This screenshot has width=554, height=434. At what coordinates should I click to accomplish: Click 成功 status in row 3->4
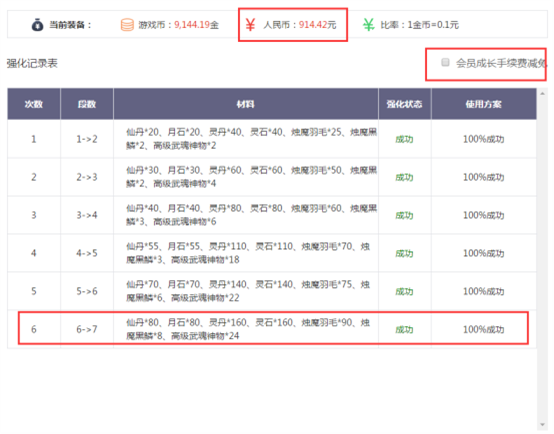tap(405, 216)
